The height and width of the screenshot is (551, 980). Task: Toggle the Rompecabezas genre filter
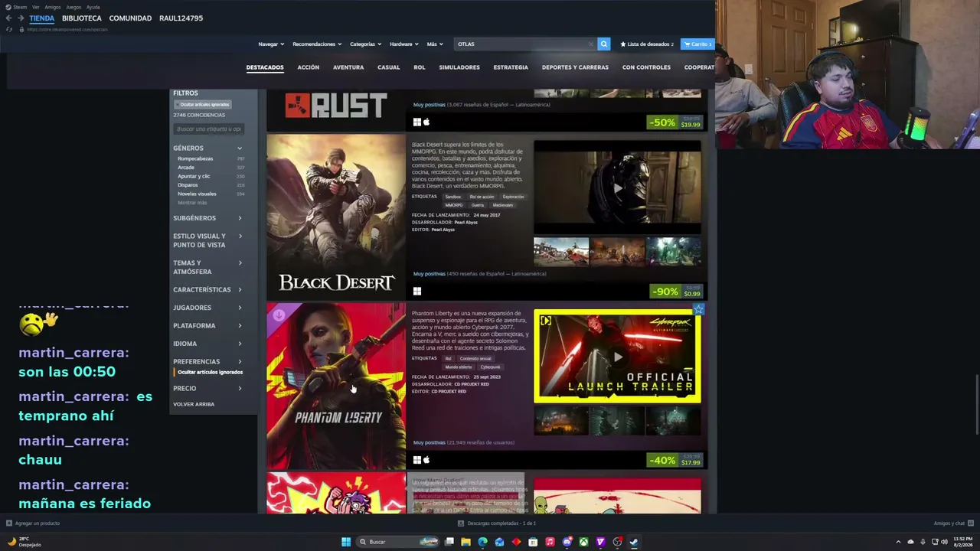click(x=211, y=158)
